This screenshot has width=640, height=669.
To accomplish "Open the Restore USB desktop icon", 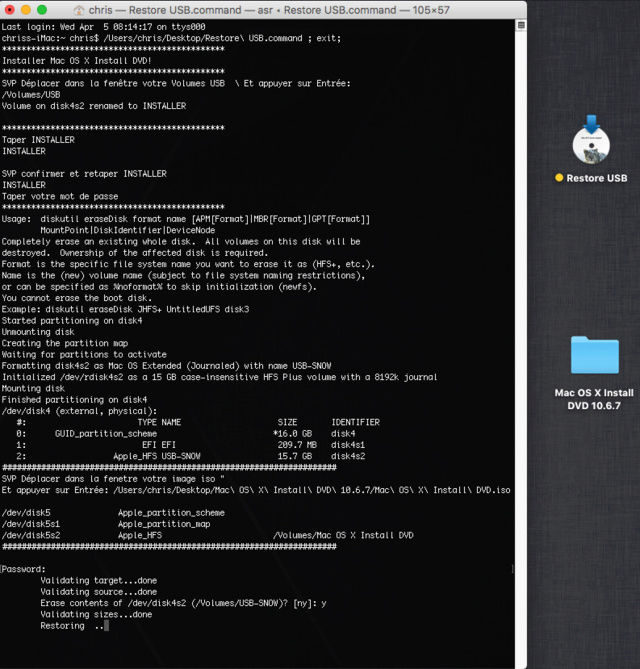I will coord(591,140).
